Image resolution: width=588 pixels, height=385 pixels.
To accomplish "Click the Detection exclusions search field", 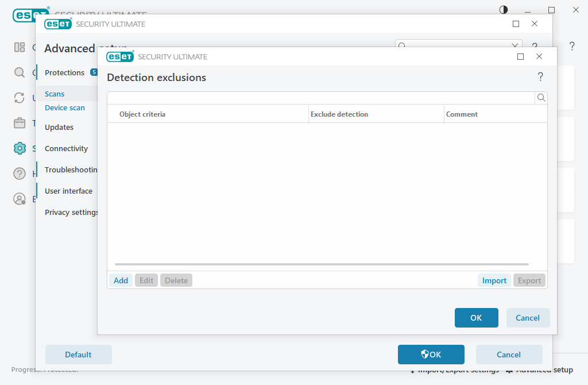I will click(321, 98).
